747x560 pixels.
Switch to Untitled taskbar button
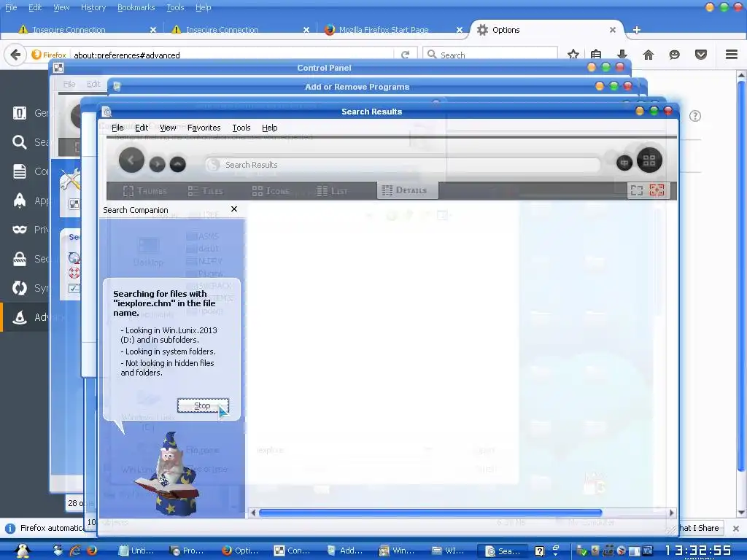[137, 551]
